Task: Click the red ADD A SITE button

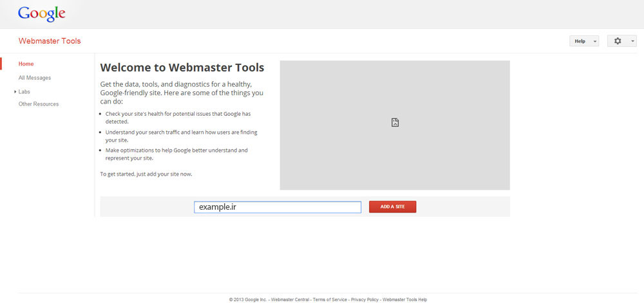Action: 392,207
